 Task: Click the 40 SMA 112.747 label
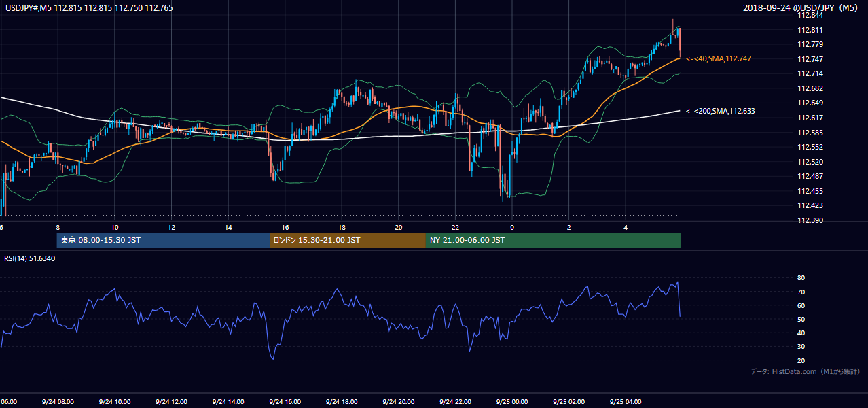(x=718, y=59)
